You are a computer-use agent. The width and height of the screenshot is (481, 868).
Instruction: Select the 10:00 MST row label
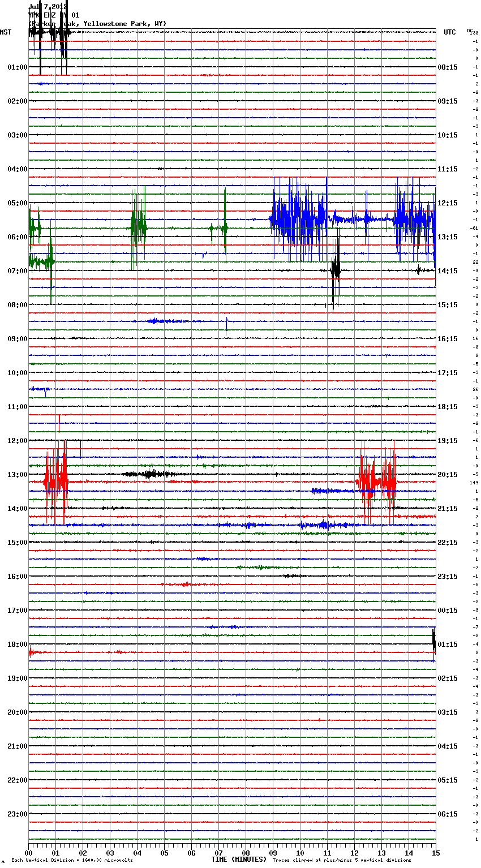coord(18,373)
